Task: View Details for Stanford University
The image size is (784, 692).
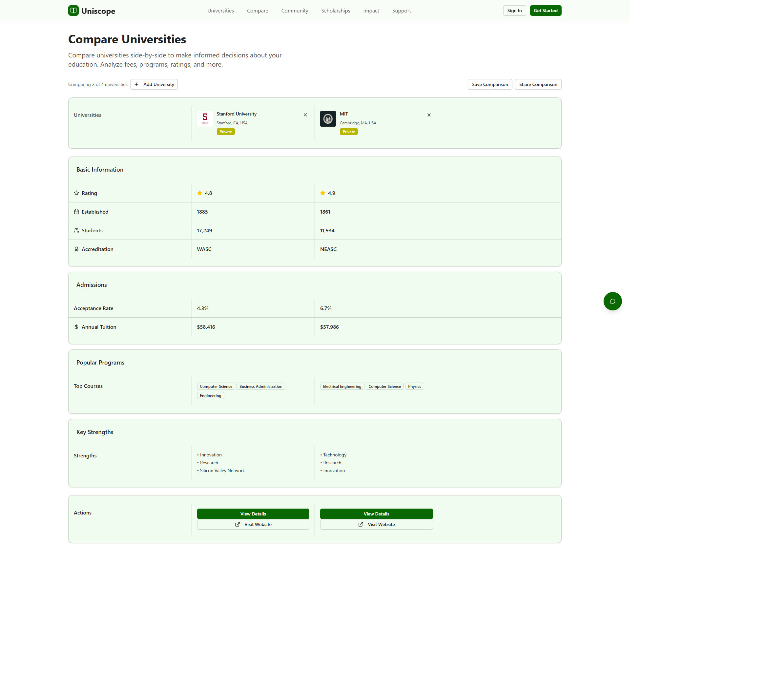Action: 253,514
